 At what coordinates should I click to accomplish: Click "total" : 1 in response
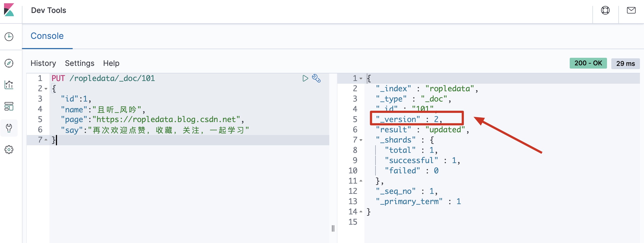tap(411, 150)
